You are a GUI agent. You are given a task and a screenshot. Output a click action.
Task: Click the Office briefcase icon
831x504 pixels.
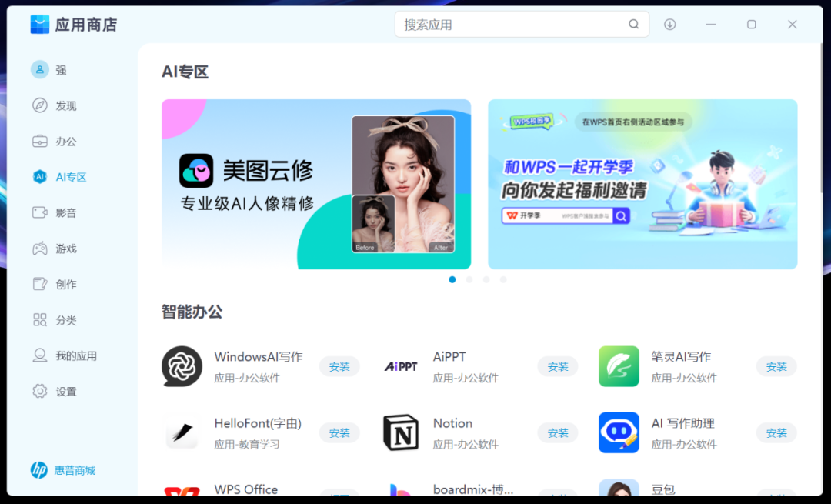tap(40, 142)
